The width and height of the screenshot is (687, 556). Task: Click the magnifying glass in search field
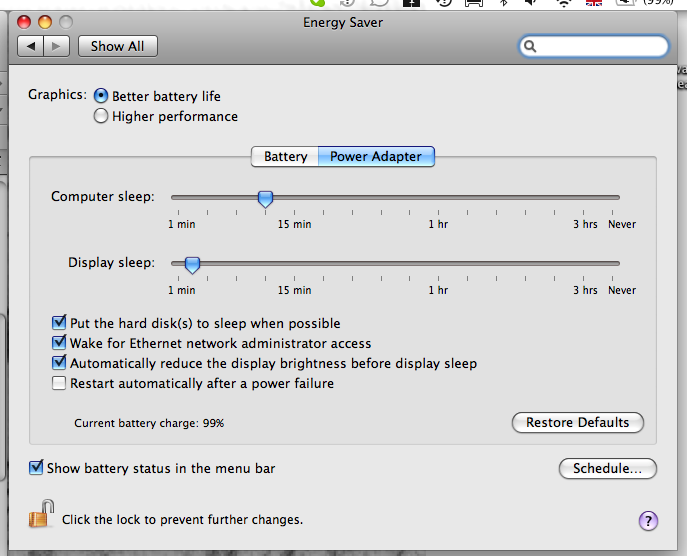(530, 46)
